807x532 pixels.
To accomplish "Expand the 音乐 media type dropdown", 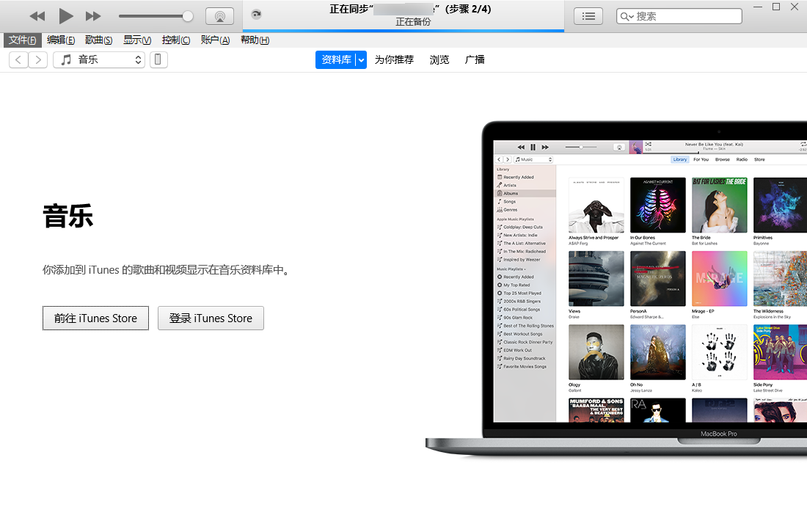I will [x=99, y=59].
